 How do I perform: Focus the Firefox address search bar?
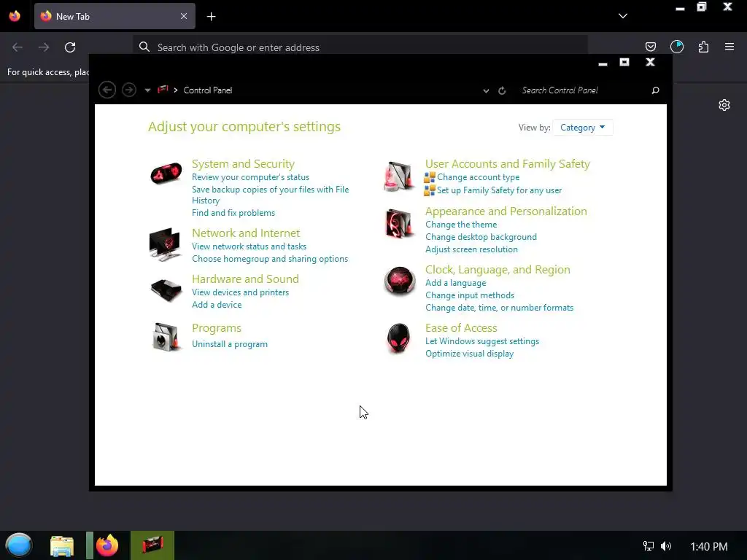pos(360,47)
